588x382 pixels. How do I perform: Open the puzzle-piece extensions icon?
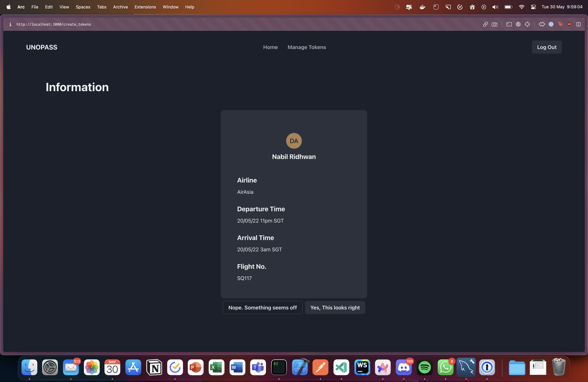[542, 24]
